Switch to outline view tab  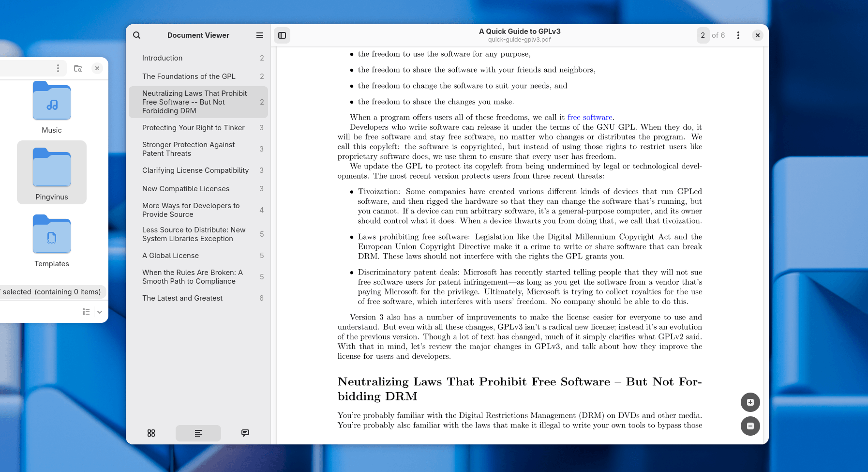tap(198, 433)
